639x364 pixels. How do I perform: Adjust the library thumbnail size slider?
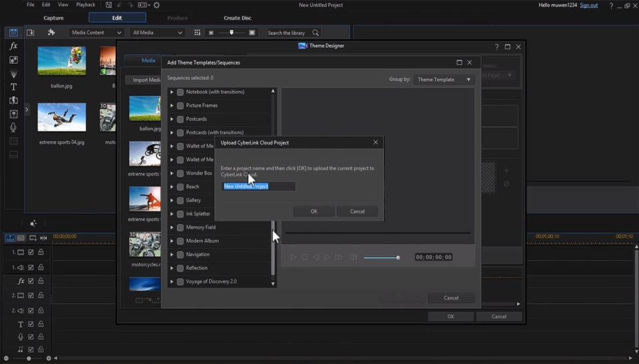click(232, 33)
